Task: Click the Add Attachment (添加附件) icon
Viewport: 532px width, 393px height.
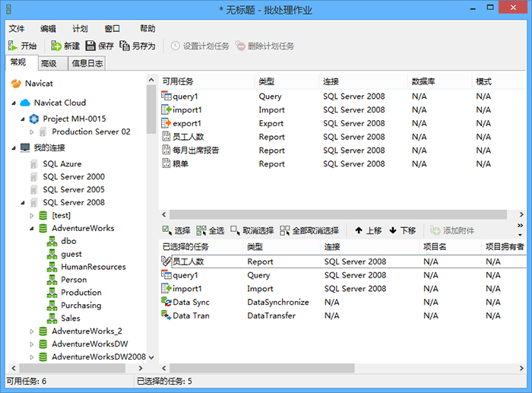Action: point(435,230)
